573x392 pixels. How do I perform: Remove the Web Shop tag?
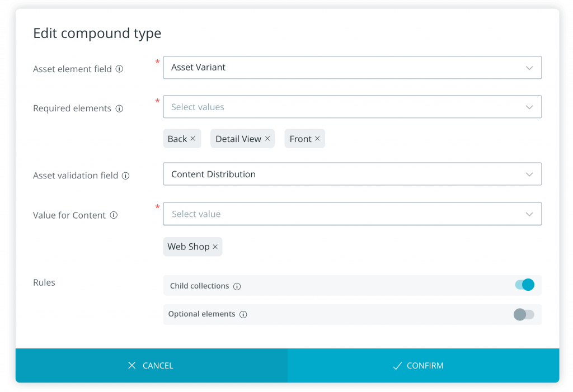pyautogui.click(x=215, y=247)
